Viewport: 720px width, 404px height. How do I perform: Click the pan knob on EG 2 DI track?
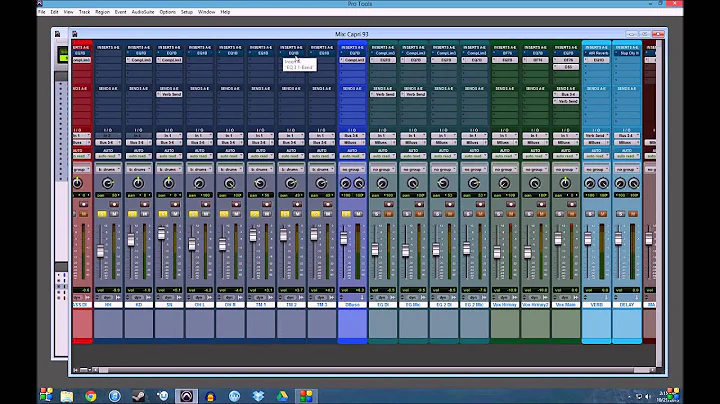(443, 184)
